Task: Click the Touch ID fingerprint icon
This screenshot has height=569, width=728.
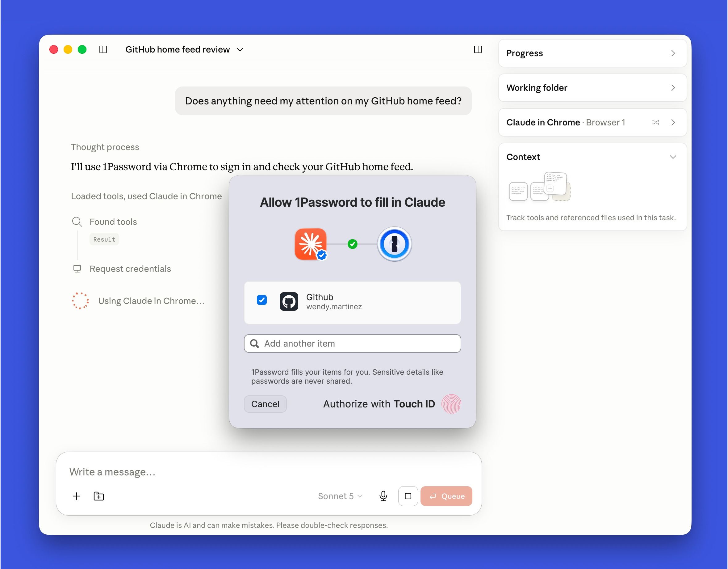Action: pos(451,404)
